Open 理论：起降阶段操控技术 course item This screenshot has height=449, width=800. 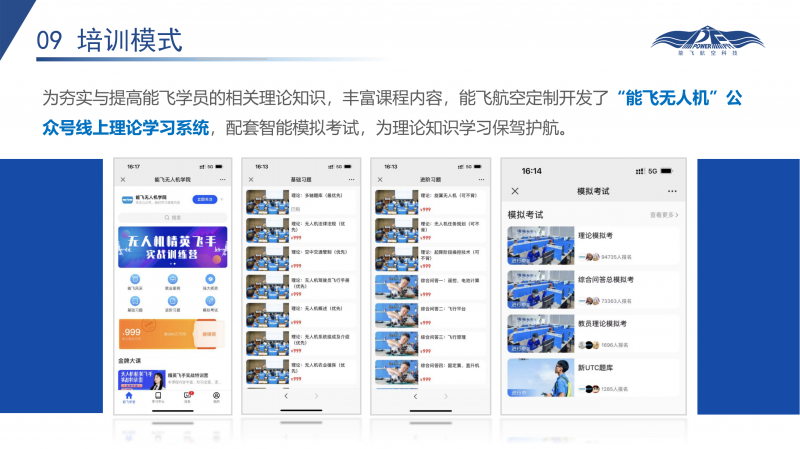(430, 259)
